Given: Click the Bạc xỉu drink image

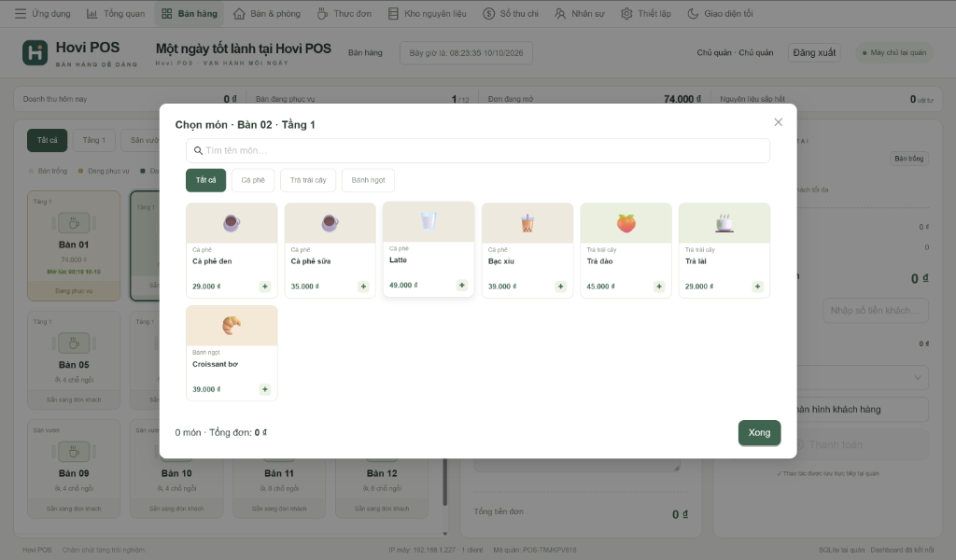Looking at the screenshot, I should (x=527, y=223).
